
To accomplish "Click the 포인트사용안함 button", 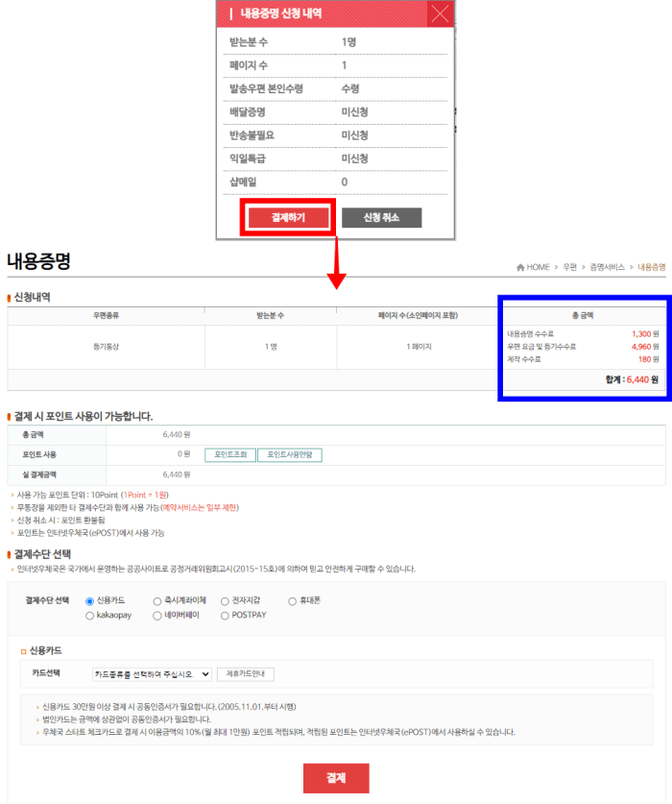I will [290, 454].
